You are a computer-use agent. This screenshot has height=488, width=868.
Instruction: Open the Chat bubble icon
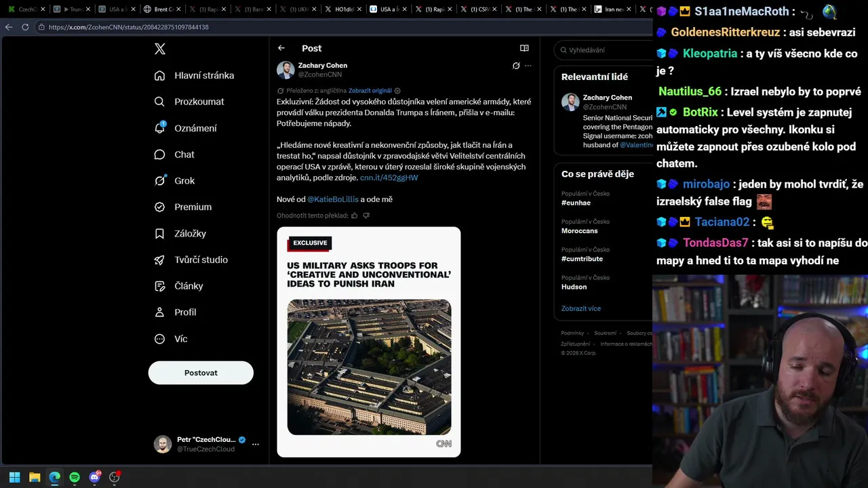[159, 155]
